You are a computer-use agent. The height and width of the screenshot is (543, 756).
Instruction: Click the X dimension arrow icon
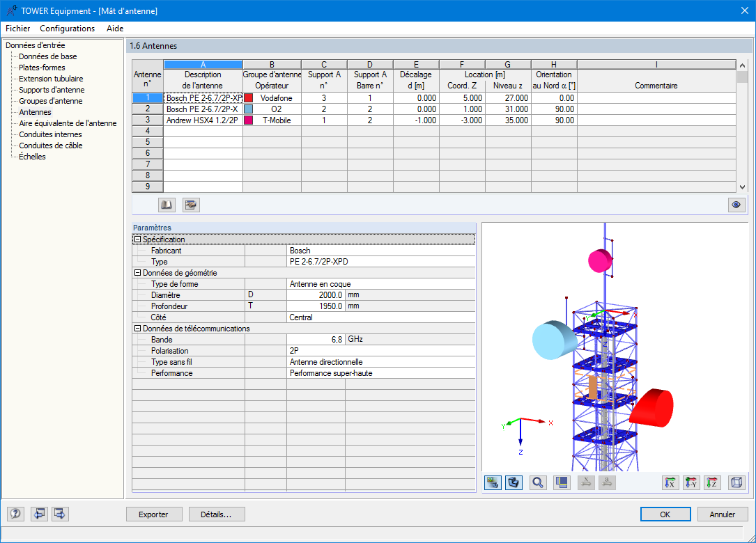click(586, 482)
